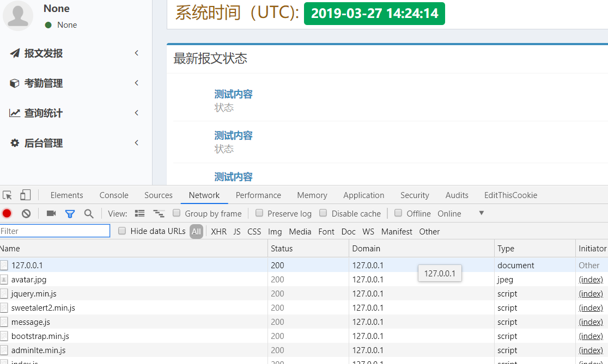
Task: Tick the Hide data URLs checkbox
Action: 122,231
